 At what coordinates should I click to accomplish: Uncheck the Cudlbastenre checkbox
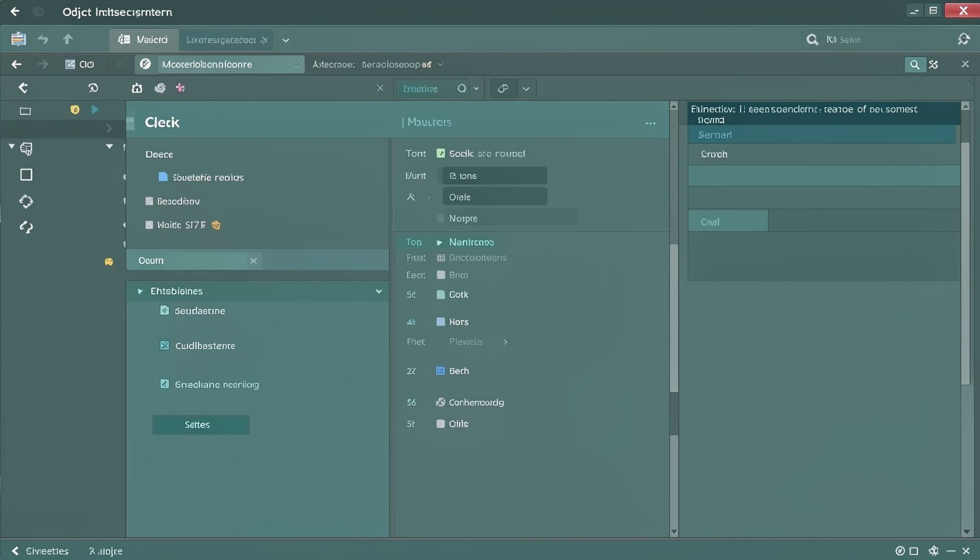pos(165,345)
